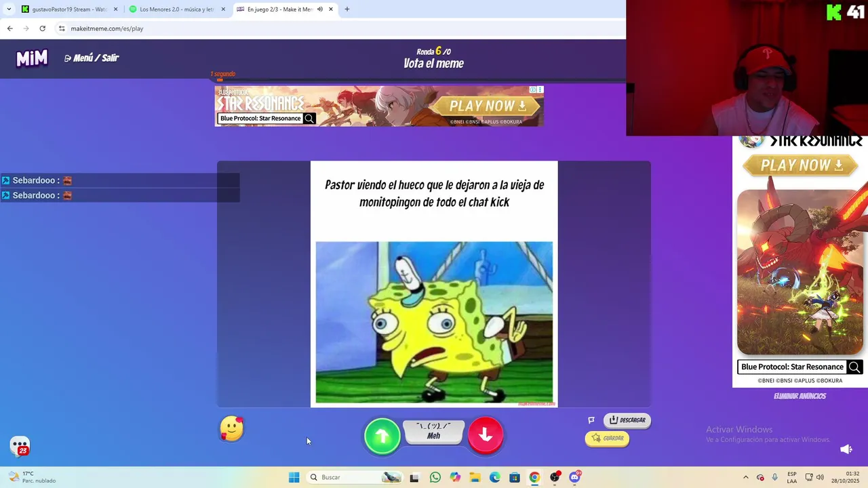Downvote the meme with the red arrow
This screenshot has width=868, height=488.
[486, 436]
